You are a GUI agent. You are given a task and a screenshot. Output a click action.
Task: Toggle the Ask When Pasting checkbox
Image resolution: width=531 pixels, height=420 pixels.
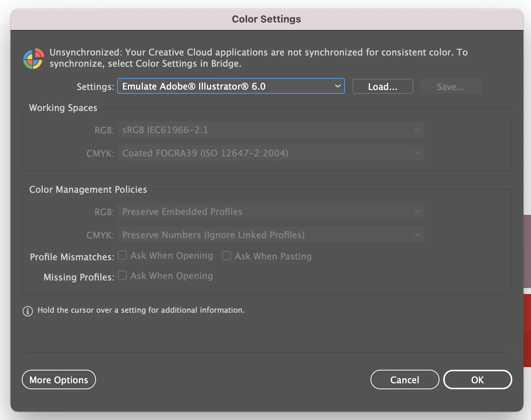point(226,256)
